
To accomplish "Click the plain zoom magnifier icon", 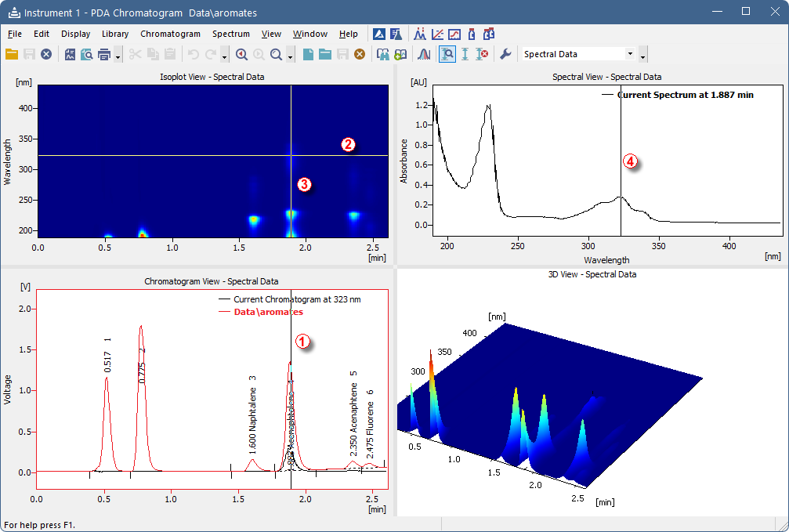I will tap(276, 54).
